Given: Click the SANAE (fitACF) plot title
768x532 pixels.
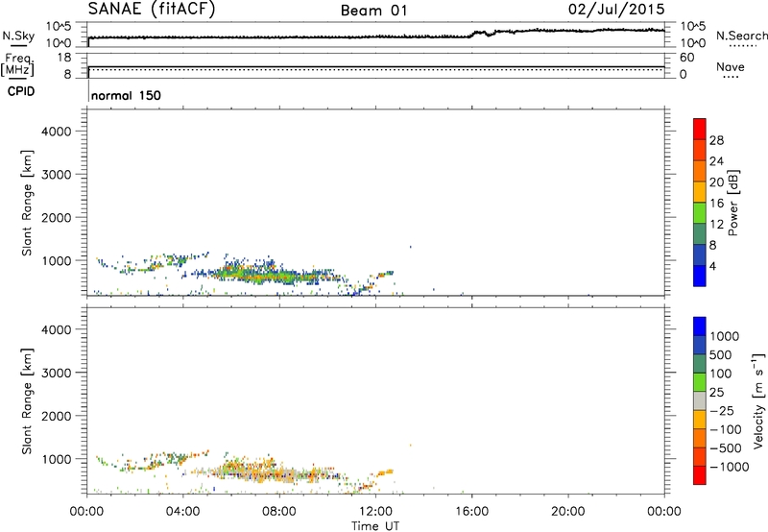Looking at the screenshot, I should click(x=152, y=9).
